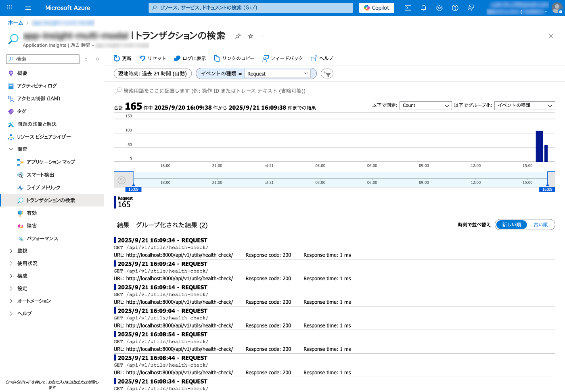The image size is (565, 392).
Task: Click right 16:09 timeline range handle
Action: coord(547,189)
